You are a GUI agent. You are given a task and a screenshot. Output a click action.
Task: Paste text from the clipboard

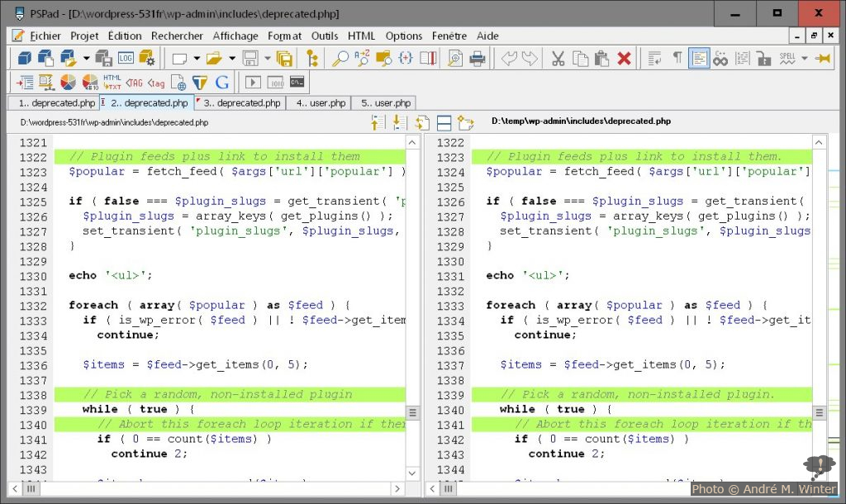point(601,59)
